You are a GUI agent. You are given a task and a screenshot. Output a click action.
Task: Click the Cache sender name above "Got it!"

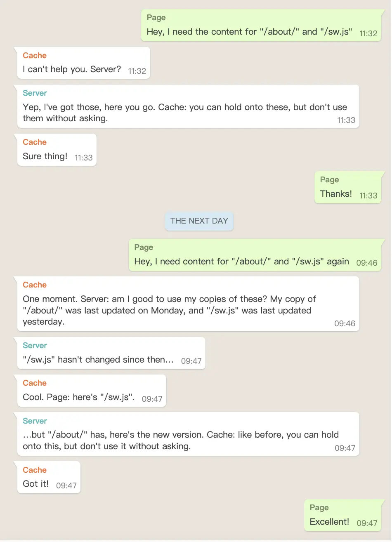click(35, 470)
